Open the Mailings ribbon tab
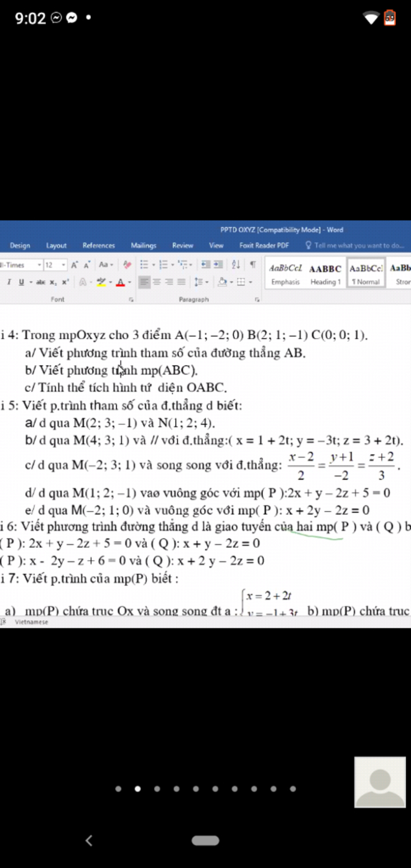Screen dimensions: 411x868 [x=143, y=245]
